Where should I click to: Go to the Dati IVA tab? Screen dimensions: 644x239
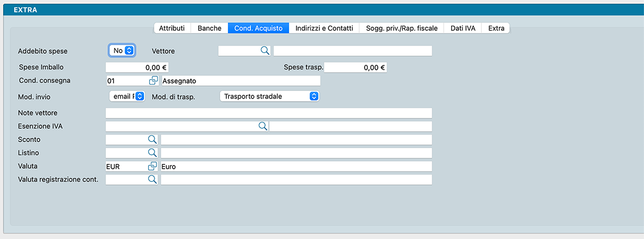tap(462, 28)
